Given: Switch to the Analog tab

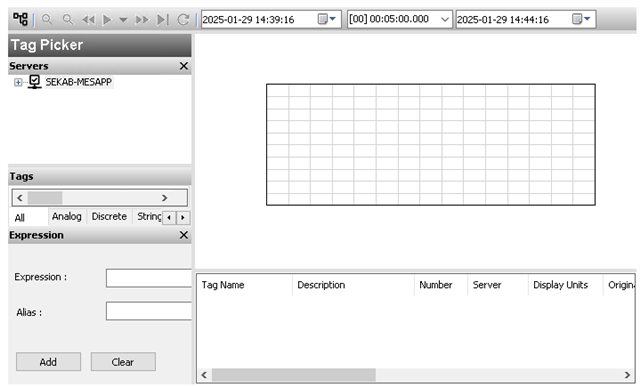Looking at the screenshot, I should [x=67, y=216].
